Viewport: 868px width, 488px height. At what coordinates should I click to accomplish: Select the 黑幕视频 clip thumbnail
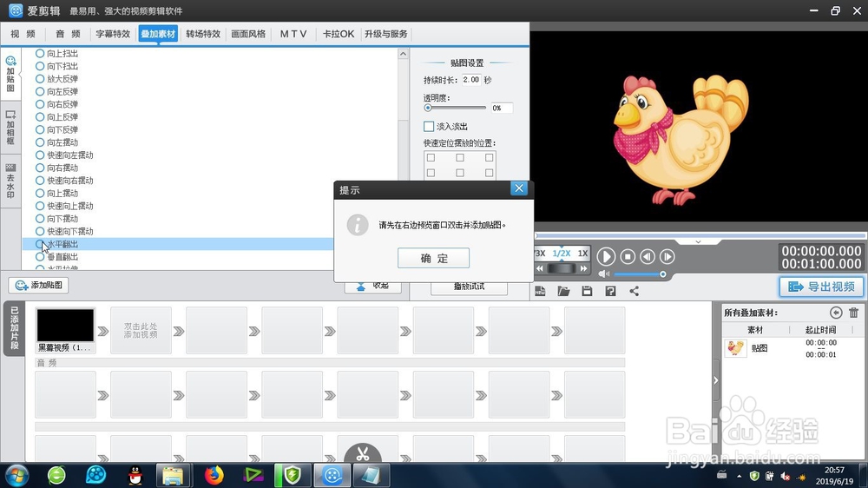65,325
